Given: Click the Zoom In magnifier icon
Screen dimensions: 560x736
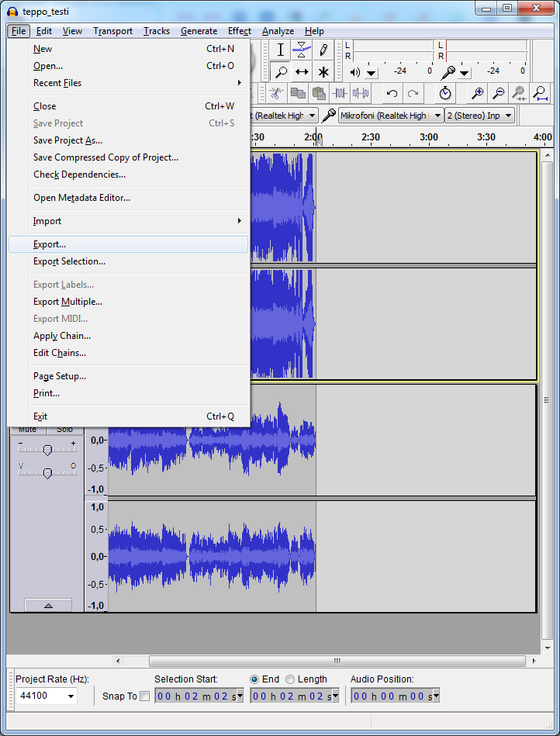Looking at the screenshot, I should [x=478, y=94].
